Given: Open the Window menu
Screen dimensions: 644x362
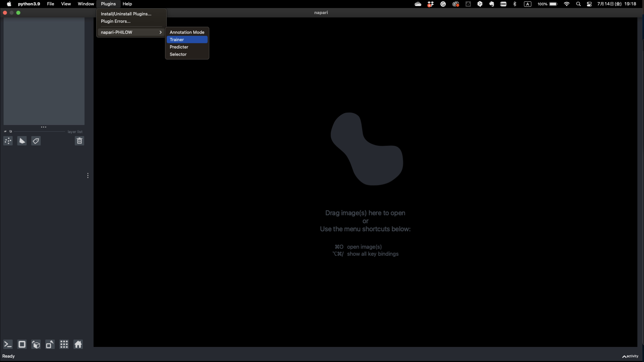Looking at the screenshot, I should pyautogui.click(x=86, y=4).
